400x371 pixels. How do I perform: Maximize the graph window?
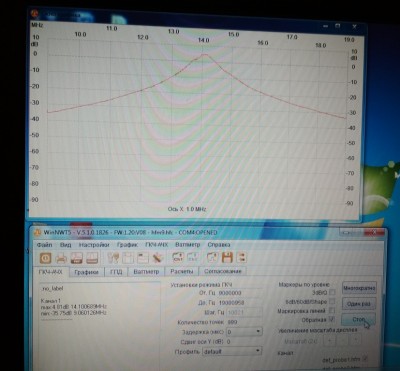(338, 26)
